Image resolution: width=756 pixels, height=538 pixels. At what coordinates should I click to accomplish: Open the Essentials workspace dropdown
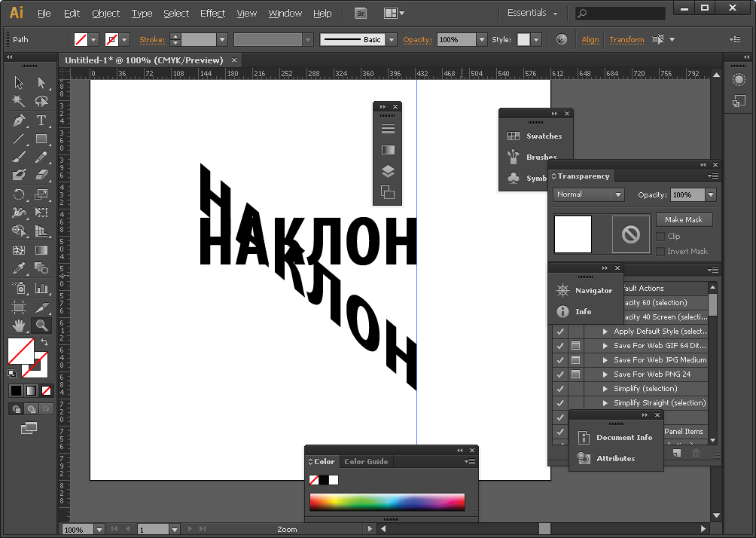point(533,14)
